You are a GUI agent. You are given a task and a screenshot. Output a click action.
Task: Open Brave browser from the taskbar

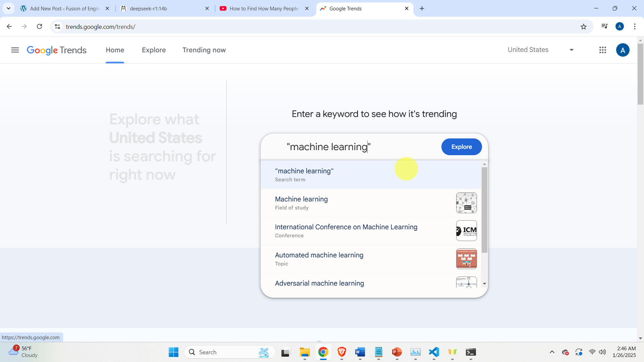tap(341, 352)
